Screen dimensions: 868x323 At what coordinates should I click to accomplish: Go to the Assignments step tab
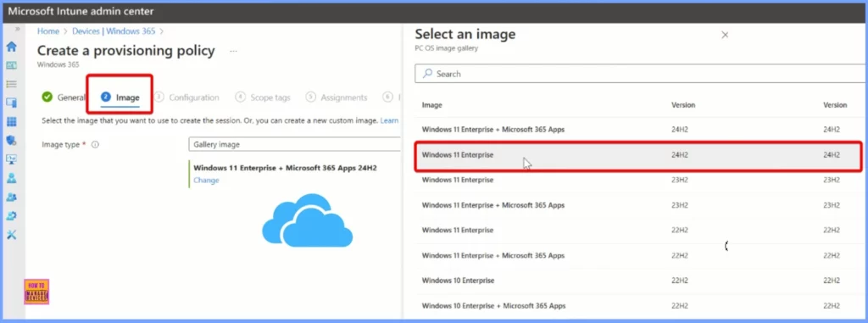(x=337, y=97)
